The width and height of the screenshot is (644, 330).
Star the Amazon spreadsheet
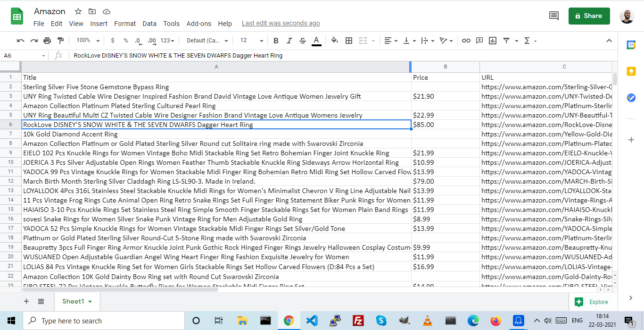pos(78,11)
